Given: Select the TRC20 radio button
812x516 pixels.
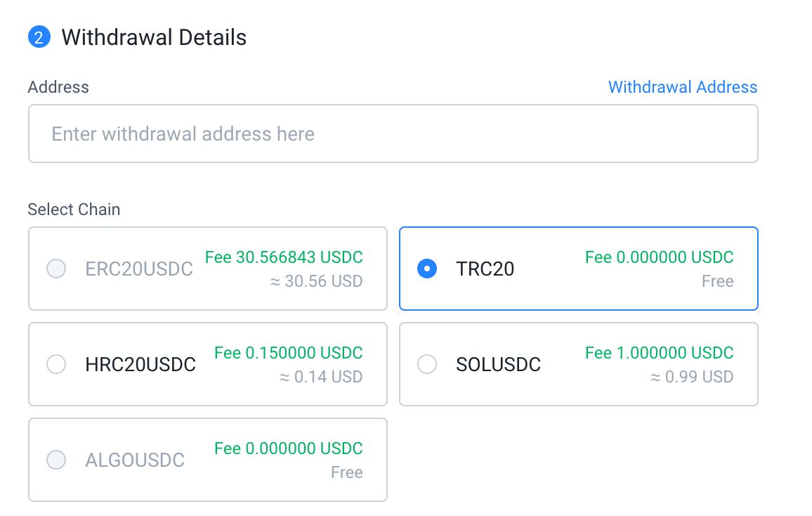Looking at the screenshot, I should (427, 269).
